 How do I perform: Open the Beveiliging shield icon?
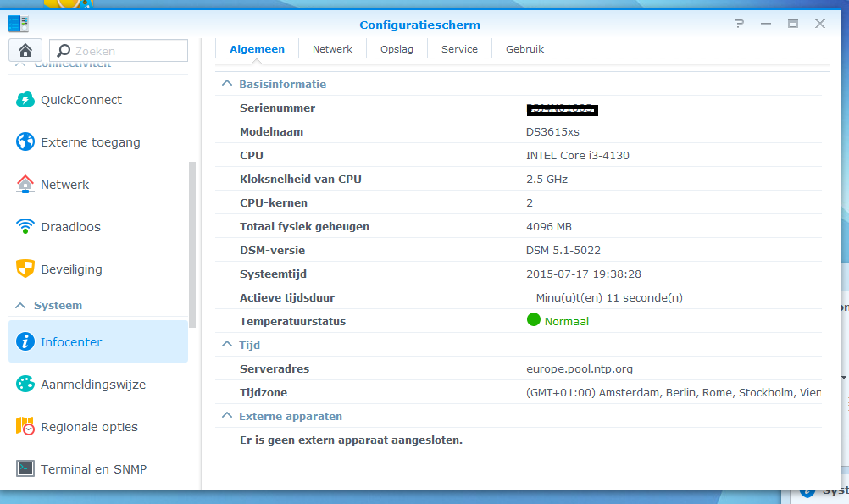pos(25,269)
